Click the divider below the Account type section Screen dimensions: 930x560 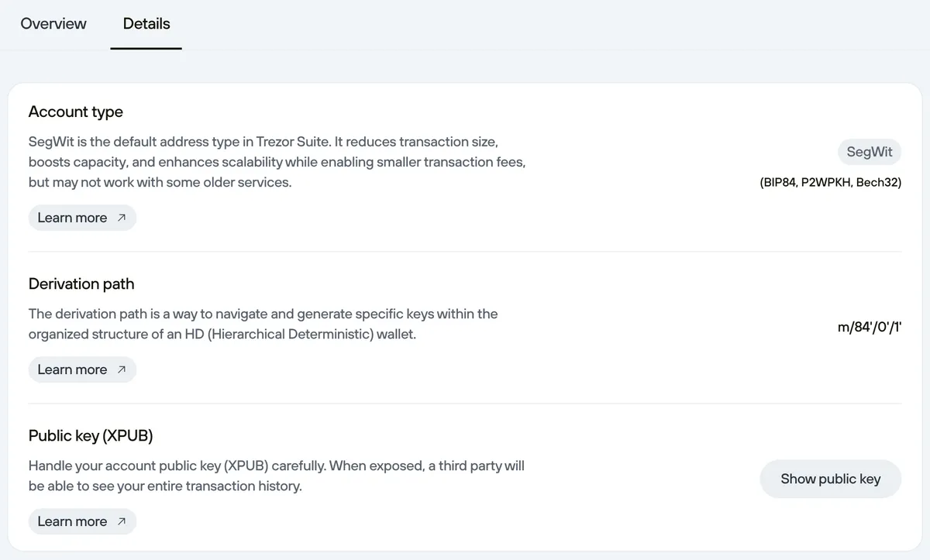[465, 251]
